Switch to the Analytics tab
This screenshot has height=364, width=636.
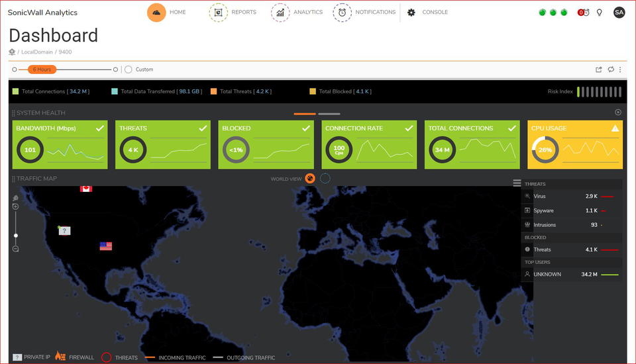280,13
